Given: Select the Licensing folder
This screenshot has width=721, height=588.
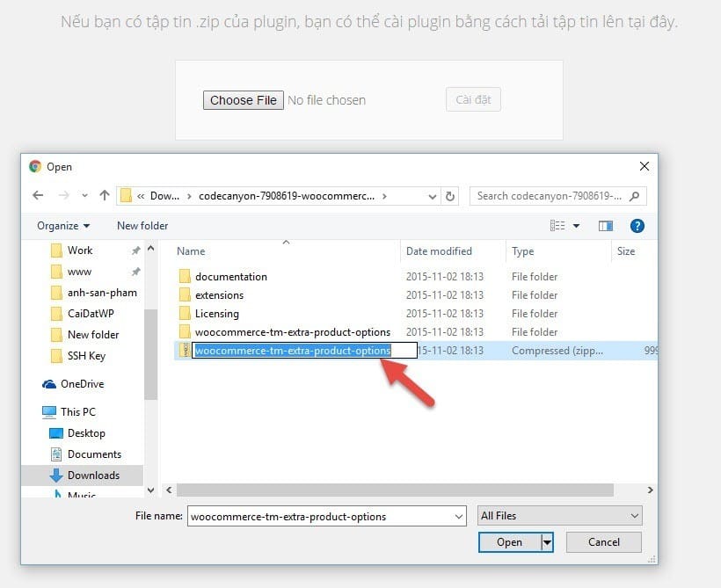Looking at the screenshot, I should [217, 314].
